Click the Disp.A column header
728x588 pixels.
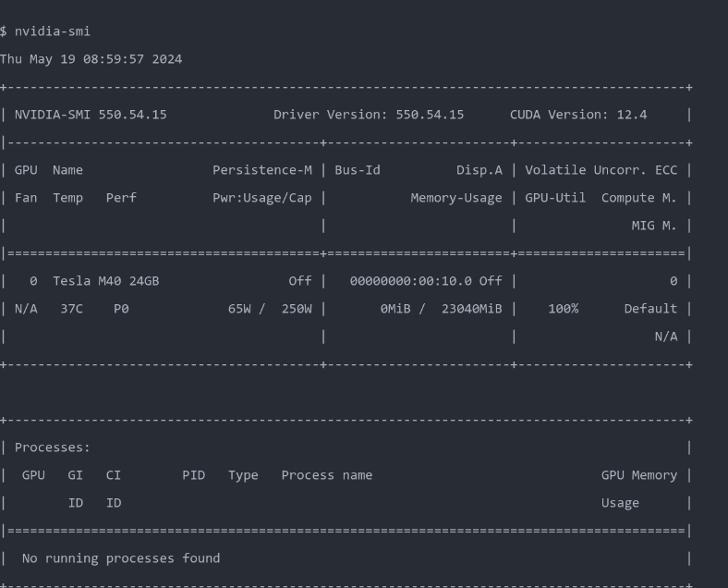(479, 170)
